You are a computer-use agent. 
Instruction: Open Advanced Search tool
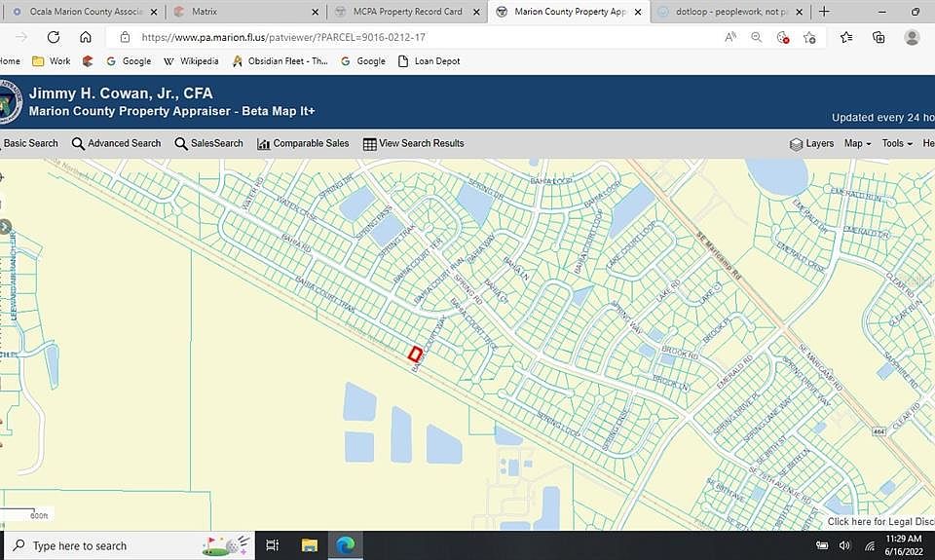click(x=116, y=143)
